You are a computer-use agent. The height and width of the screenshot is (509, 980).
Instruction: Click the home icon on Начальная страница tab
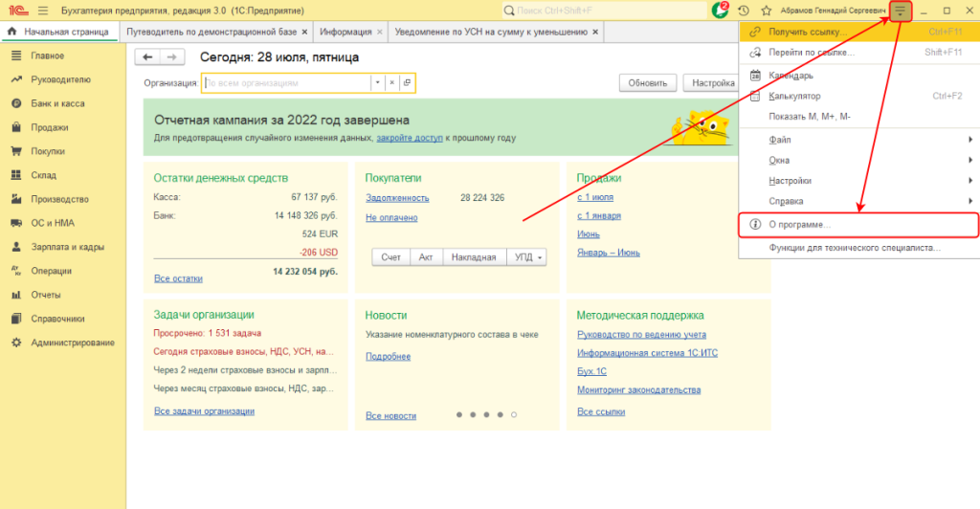(11, 32)
